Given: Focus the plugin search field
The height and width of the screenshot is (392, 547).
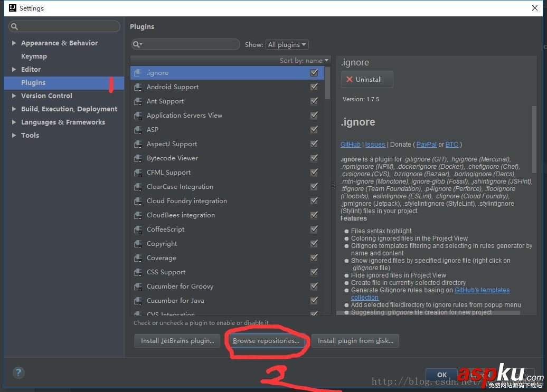Looking at the screenshot, I should coord(186,44).
